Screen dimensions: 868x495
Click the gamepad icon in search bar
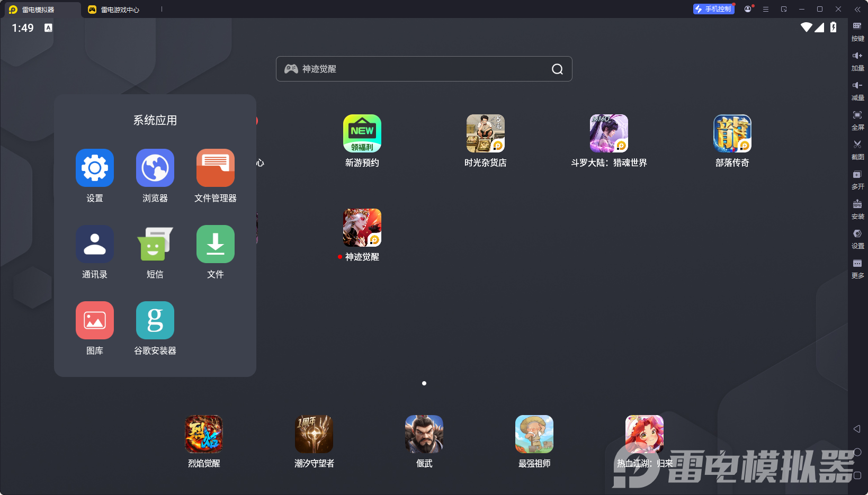click(x=291, y=69)
